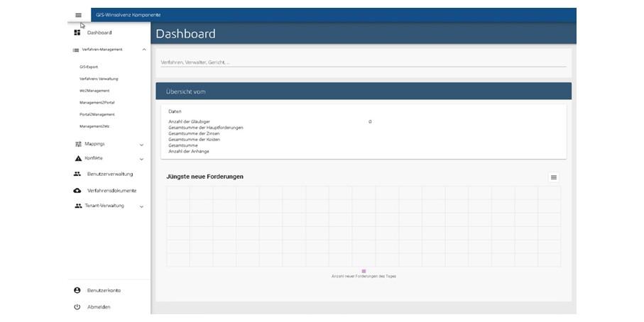Screen dimensions: 644x322
Task: Toggle the pink chart legend marker
Action: click(364, 271)
